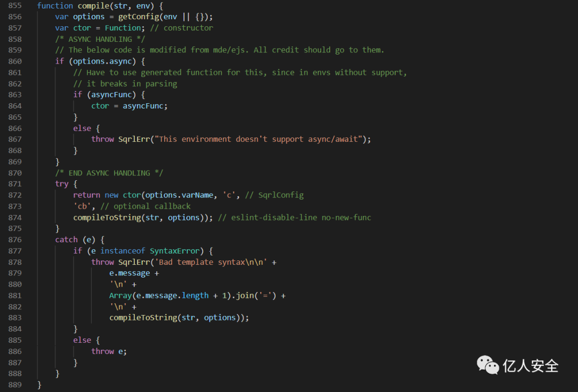Image resolution: width=578 pixels, height=392 pixels.
Task: Click the "'\n' +" string on line 880
Action: tap(123, 285)
